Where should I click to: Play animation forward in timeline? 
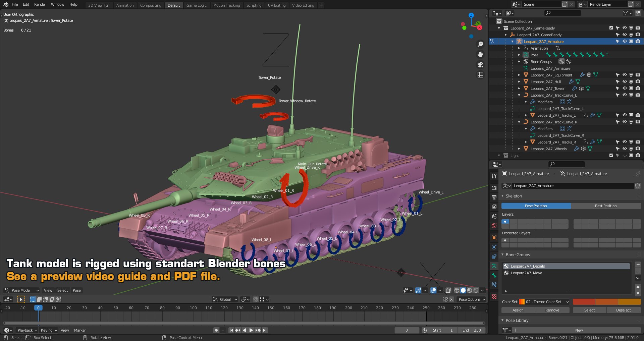tap(251, 330)
